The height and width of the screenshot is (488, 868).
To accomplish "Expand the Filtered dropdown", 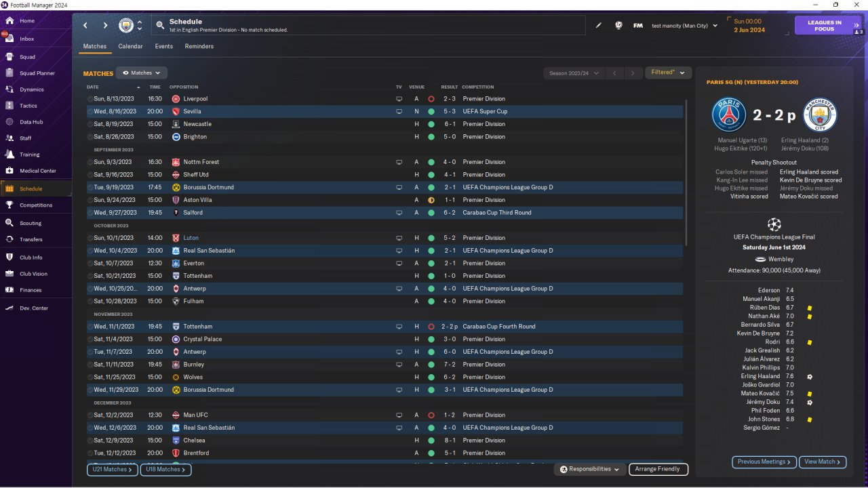I will click(x=668, y=73).
